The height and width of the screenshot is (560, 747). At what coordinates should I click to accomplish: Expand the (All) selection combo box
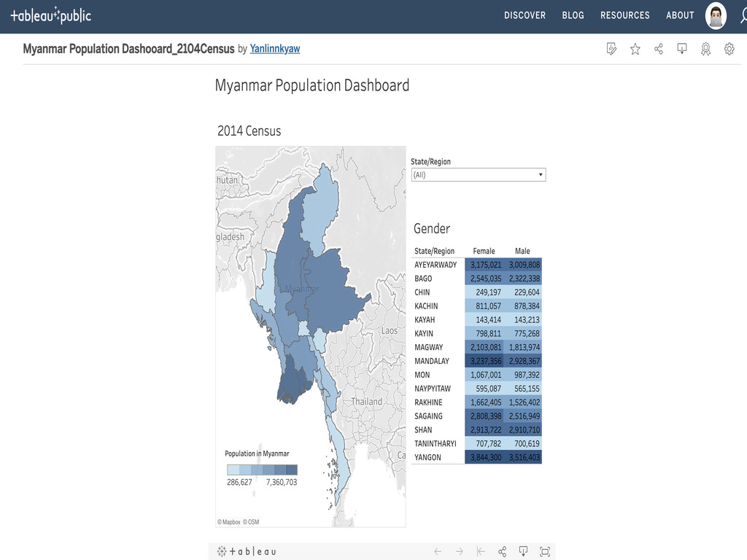tap(479, 174)
